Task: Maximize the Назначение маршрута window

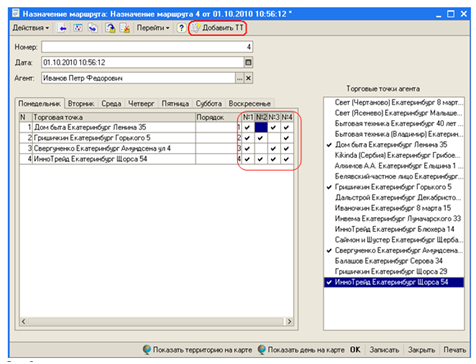Action: 451,14
